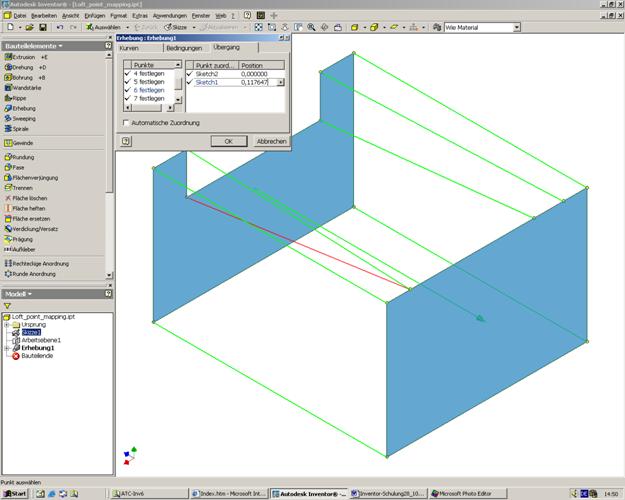Toggle the checkmark for the Sketch1 row
625x500 pixels.
tap(190, 82)
